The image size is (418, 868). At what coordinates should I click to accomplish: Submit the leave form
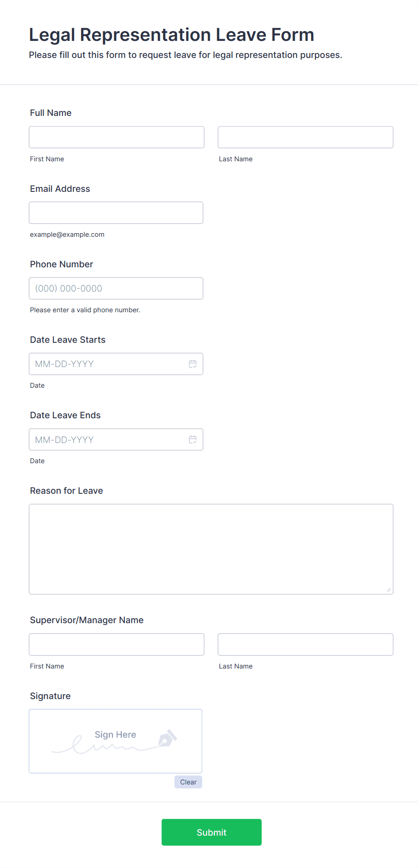(x=211, y=832)
